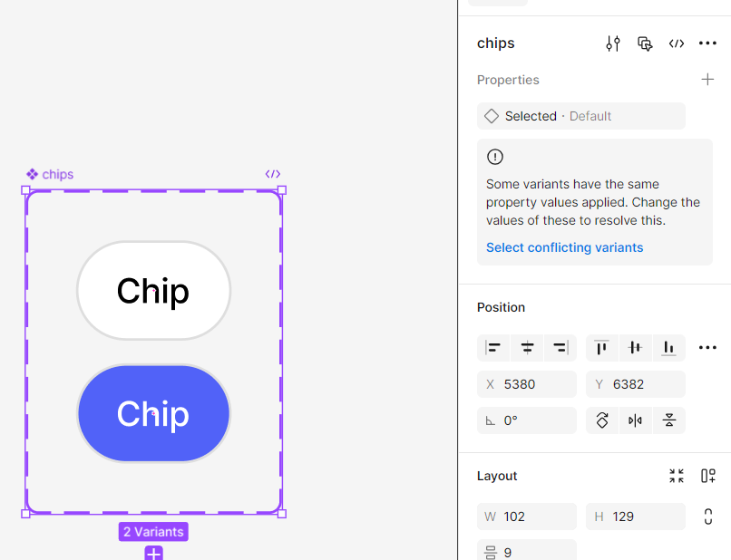This screenshot has height=560, width=731.
Task: Select the blue Chip variant on canvas
Action: (154, 413)
